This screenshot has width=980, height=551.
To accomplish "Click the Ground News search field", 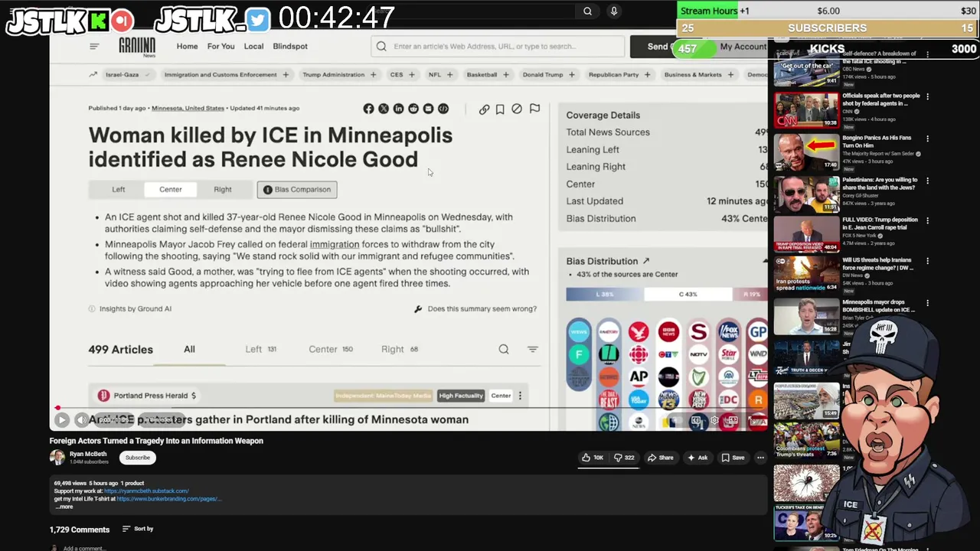I will click(x=498, y=47).
